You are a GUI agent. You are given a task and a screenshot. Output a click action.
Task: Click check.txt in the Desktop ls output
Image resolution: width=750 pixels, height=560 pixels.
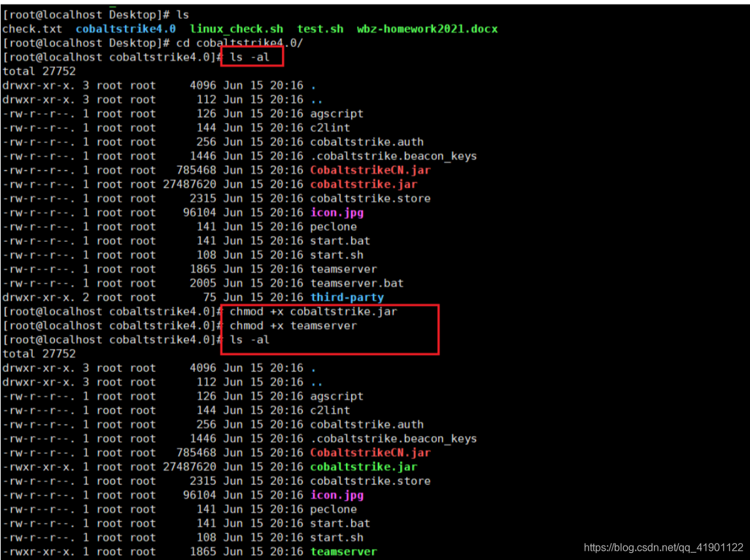(32, 29)
